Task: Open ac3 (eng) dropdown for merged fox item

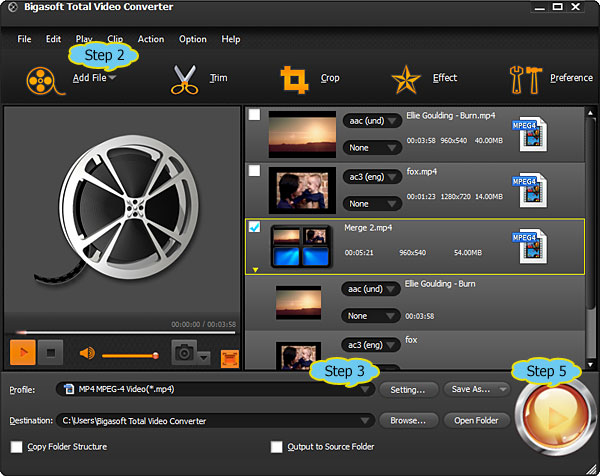Action: (x=370, y=345)
